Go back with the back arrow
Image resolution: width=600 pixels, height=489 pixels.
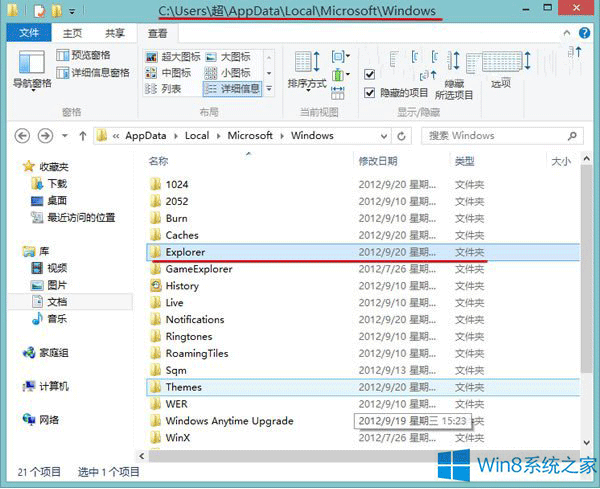[22, 136]
